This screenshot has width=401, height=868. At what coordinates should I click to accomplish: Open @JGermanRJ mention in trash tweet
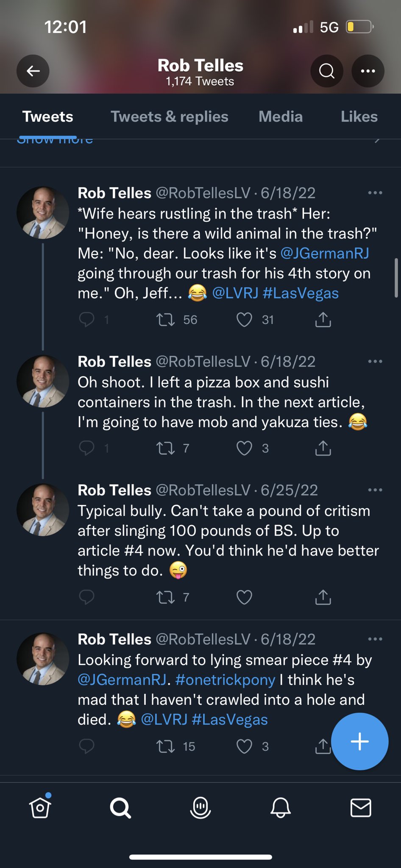(x=325, y=253)
